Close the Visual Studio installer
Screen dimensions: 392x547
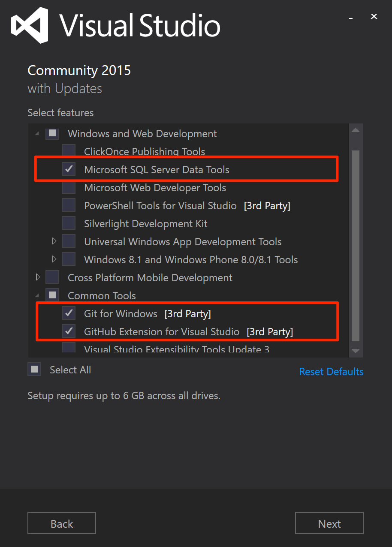point(374,17)
